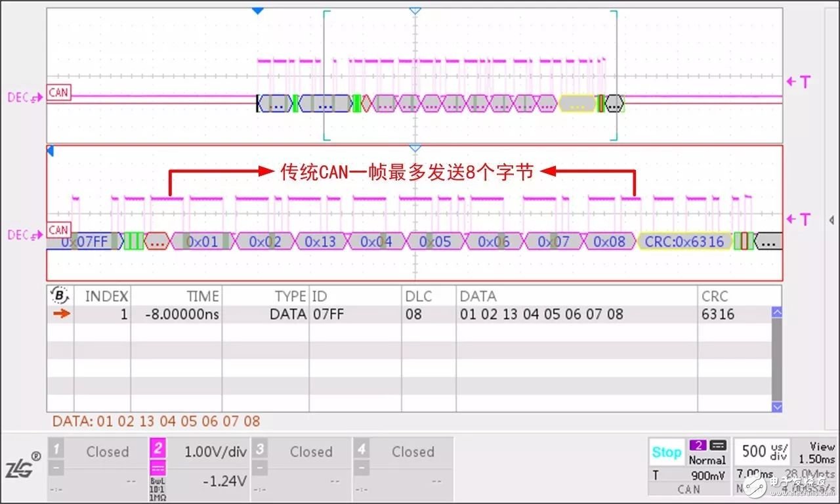Click the upper trigger level T arrow marker
Viewport: 840px width, 504px height.
coord(799,82)
